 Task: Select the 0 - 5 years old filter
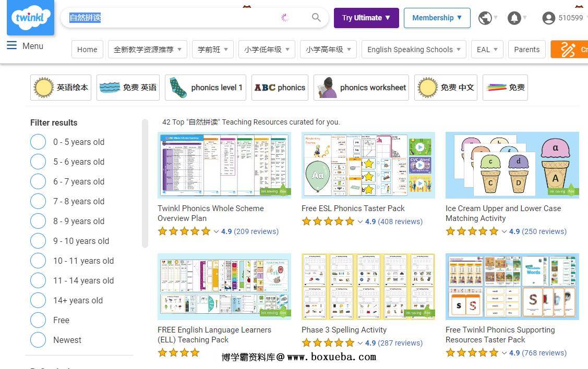tap(38, 142)
